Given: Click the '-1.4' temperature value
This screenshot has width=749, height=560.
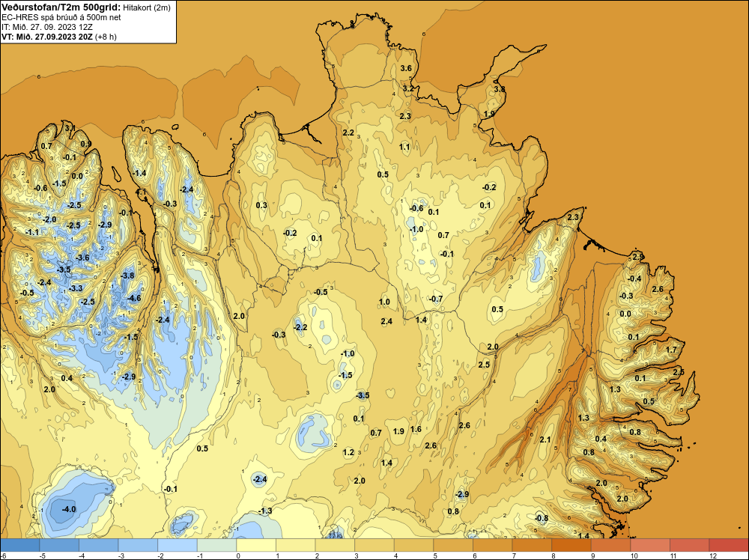Looking at the screenshot, I should tap(139, 173).
